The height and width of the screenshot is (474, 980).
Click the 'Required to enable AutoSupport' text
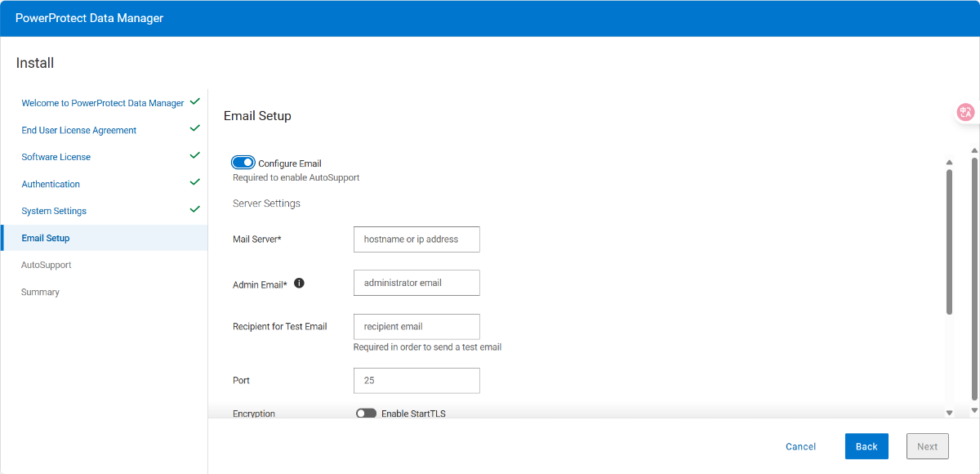pyautogui.click(x=296, y=177)
